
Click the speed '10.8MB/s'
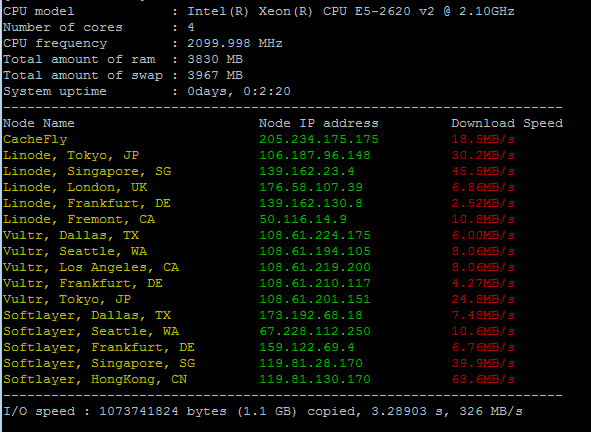click(483, 219)
